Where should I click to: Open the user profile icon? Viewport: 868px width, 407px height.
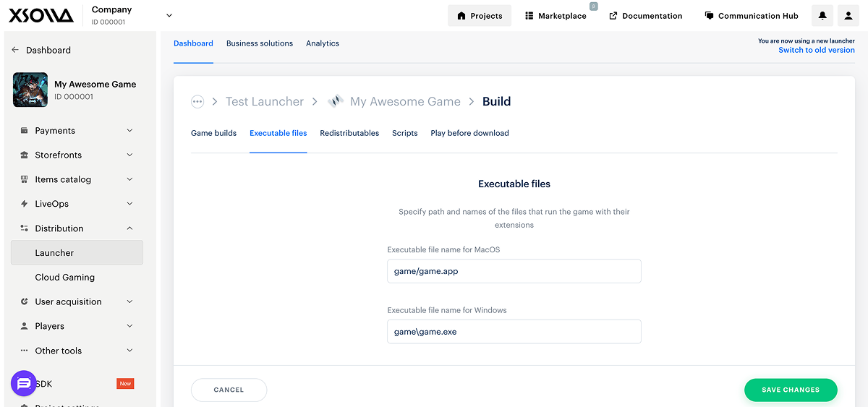point(848,16)
